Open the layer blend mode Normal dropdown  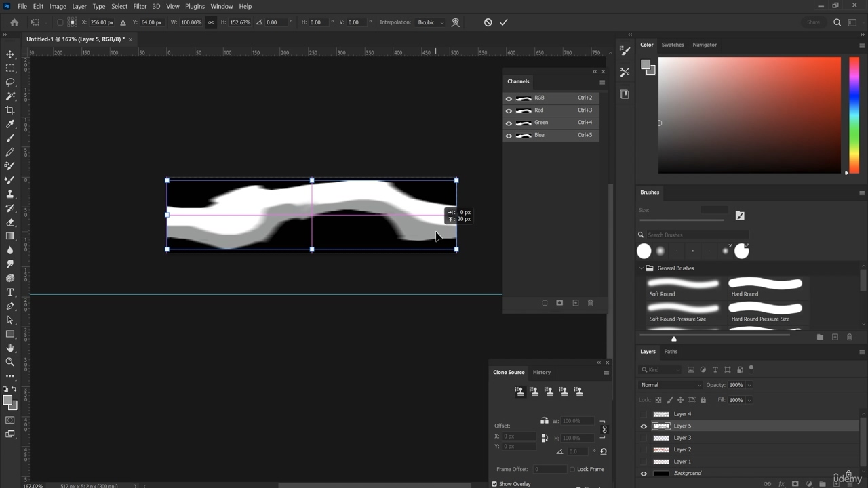(x=670, y=385)
